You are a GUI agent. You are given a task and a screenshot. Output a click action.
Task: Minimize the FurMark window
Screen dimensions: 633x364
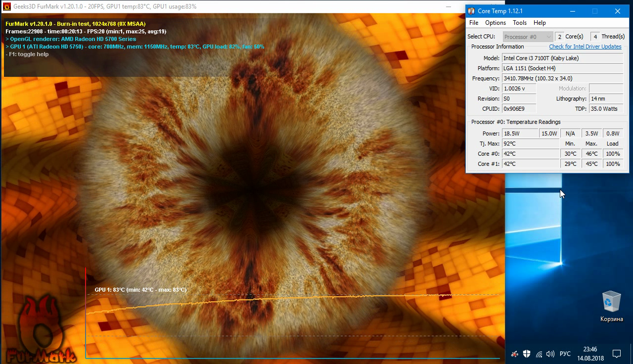point(448,6)
